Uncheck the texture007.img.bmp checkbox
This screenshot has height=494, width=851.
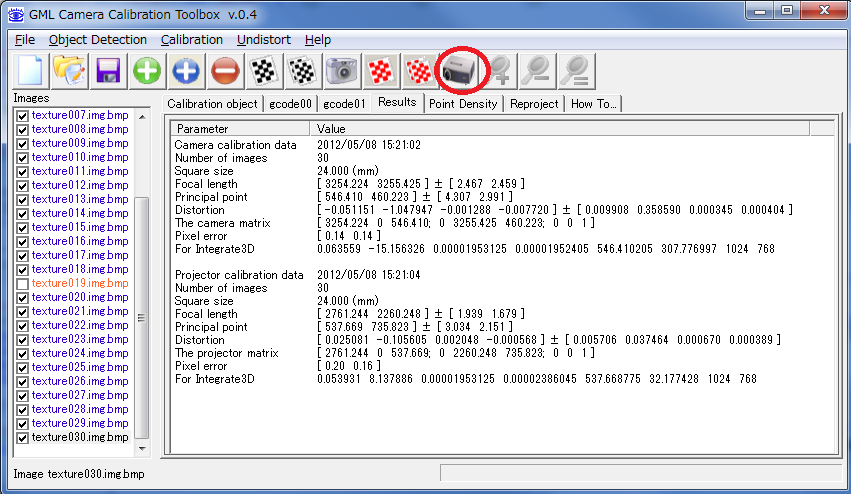click(x=22, y=116)
